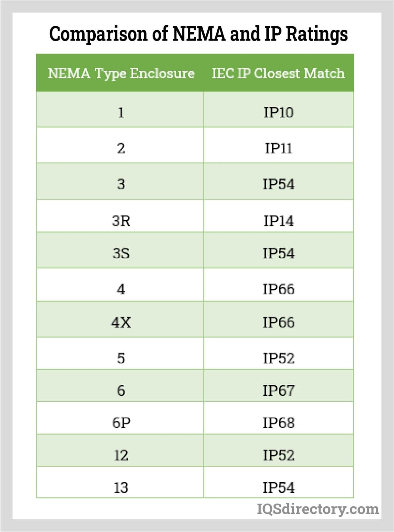Click the IP52 cell in NEMA 5 row
The image size is (394, 532).
click(278, 358)
